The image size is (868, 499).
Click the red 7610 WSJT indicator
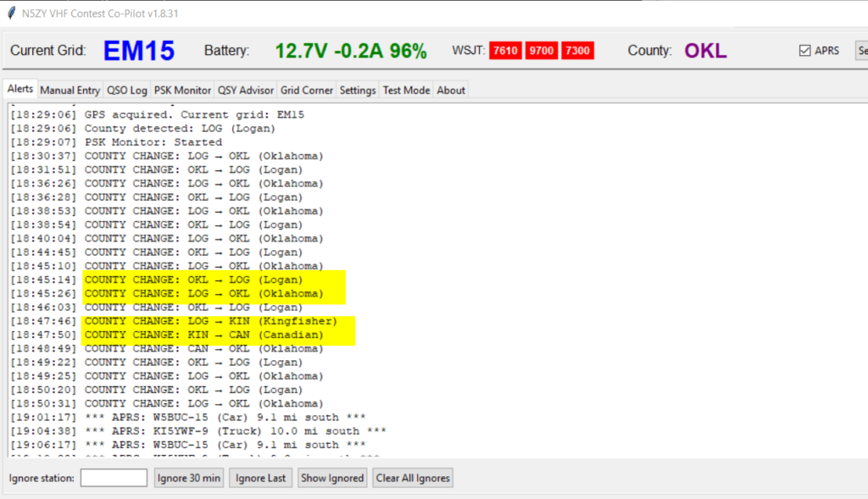(x=505, y=51)
